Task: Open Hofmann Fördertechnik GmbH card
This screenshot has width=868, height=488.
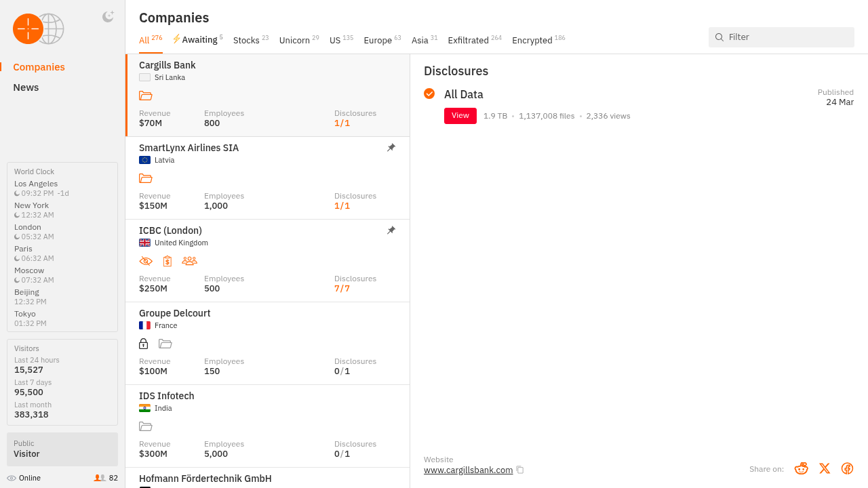Action: point(268,478)
